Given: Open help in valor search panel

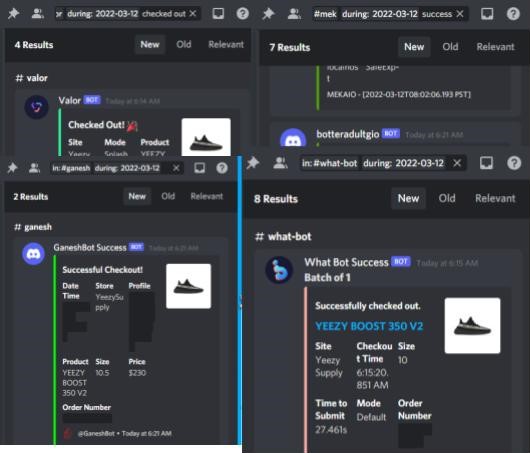Looking at the screenshot, I should (x=242, y=14).
